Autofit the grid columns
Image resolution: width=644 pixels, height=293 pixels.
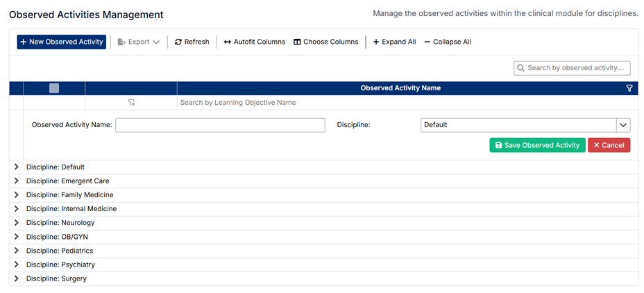point(254,42)
